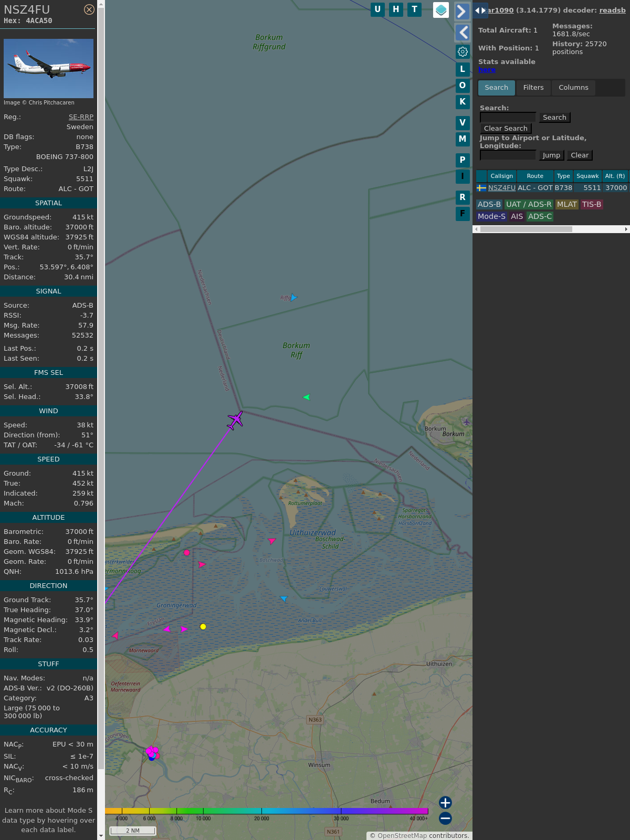Open the map layers selector icon
The image size is (630, 840).
(x=441, y=10)
